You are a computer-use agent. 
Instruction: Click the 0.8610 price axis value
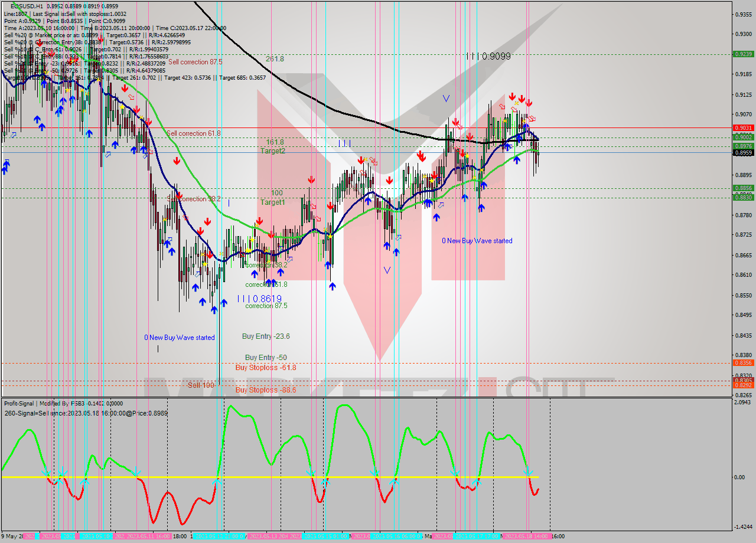(743, 275)
